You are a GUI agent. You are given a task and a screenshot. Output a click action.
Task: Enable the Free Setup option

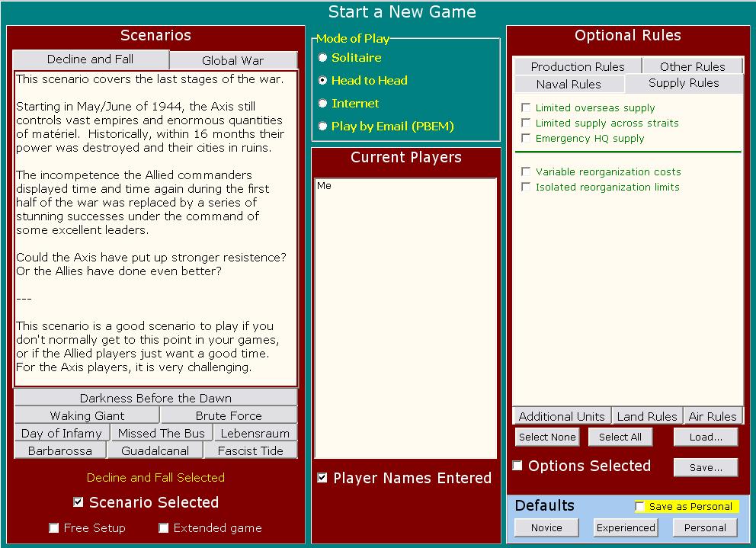pos(53,527)
